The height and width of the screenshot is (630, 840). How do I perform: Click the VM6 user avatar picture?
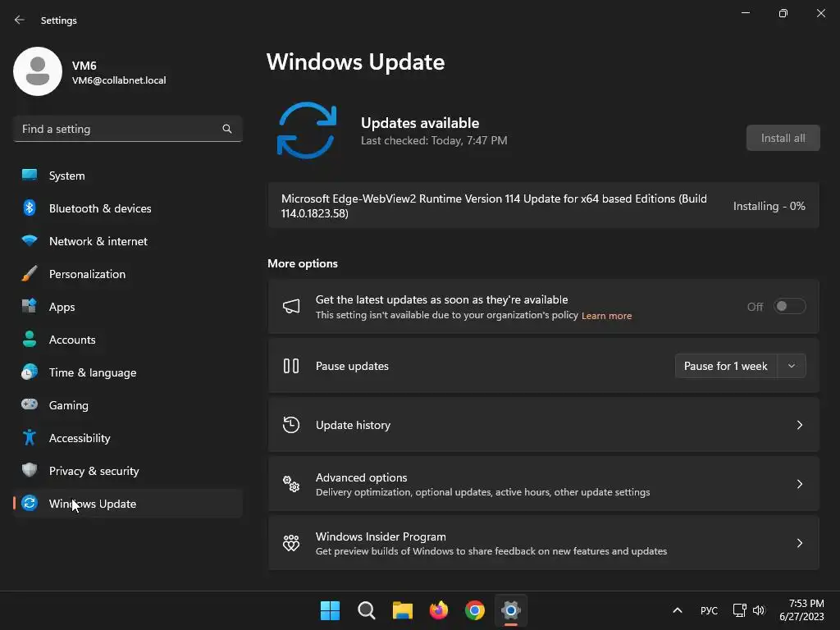tap(38, 71)
